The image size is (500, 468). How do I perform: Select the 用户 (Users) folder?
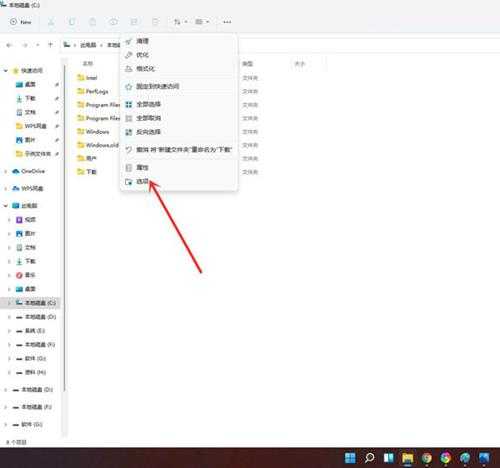[87, 158]
